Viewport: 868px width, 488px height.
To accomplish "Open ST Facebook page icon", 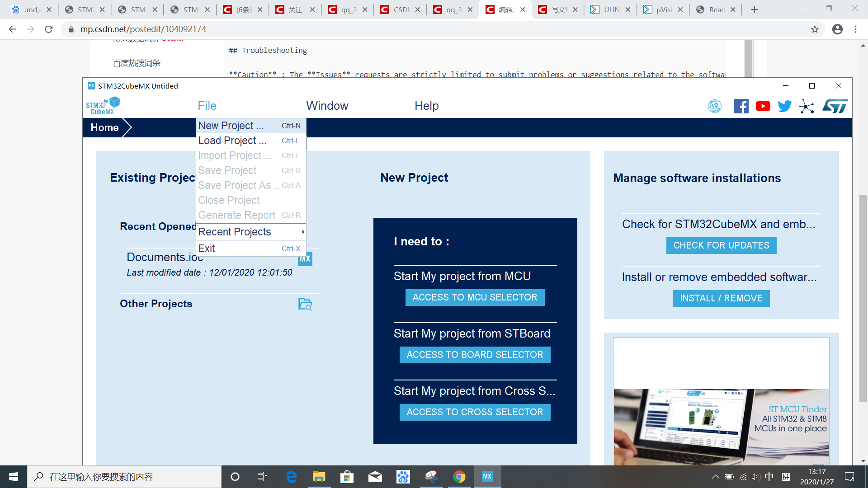I will 741,106.
